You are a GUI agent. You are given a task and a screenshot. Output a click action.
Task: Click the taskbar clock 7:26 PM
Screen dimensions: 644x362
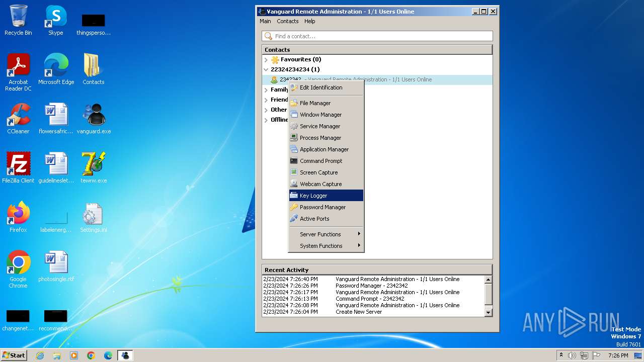[x=618, y=355]
